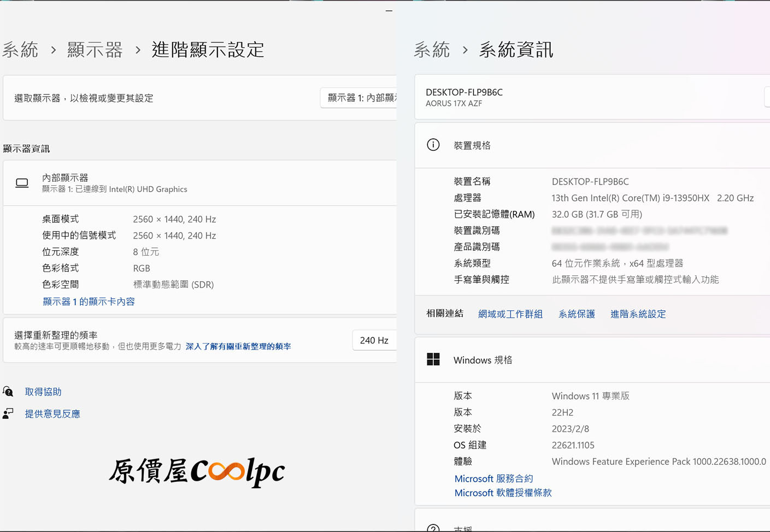Click the laptop icon beside 內部顯示器
Screen dimensions: 770x532
pos(22,183)
